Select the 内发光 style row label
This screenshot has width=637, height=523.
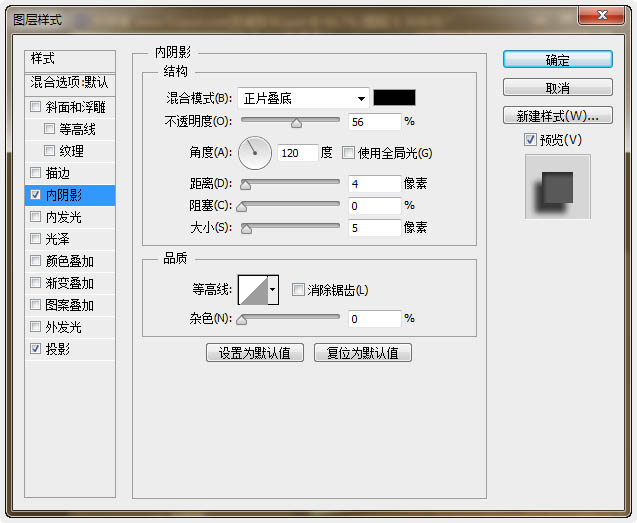[63, 217]
